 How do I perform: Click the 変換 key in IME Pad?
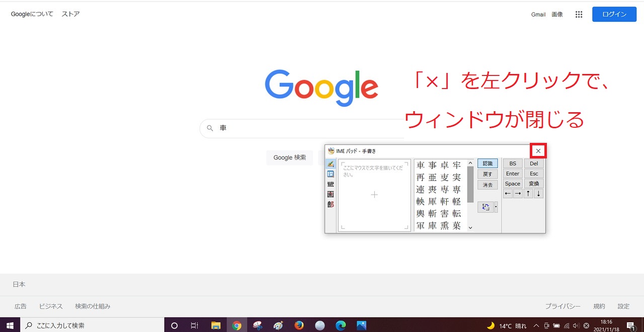[534, 184]
